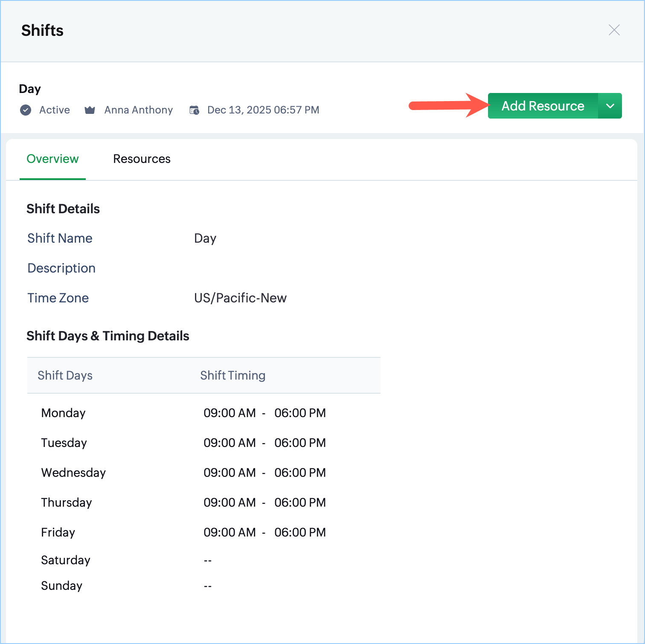
Task: Select the Overview tab
Action: pos(52,159)
